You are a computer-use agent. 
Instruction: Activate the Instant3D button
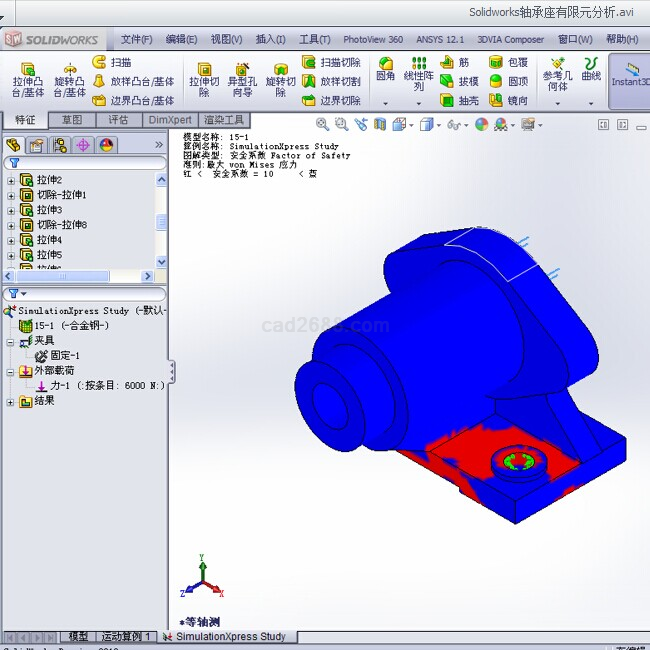click(630, 76)
